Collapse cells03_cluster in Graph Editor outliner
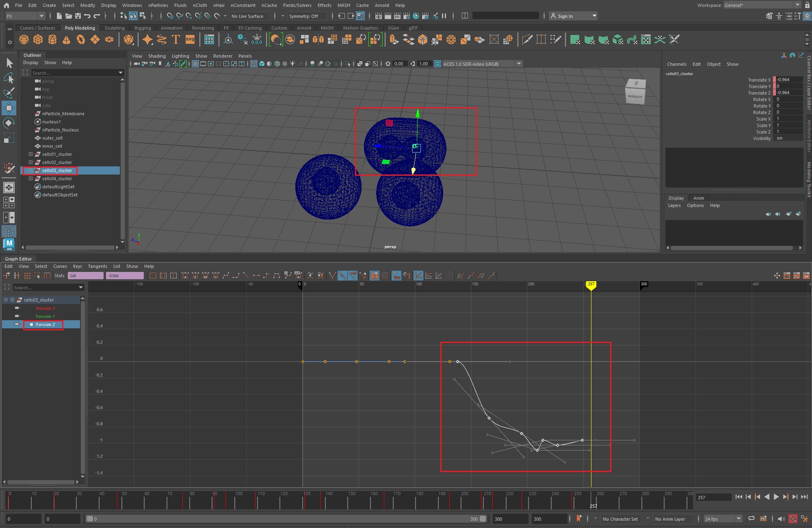Image resolution: width=812 pixels, height=528 pixels. point(6,300)
